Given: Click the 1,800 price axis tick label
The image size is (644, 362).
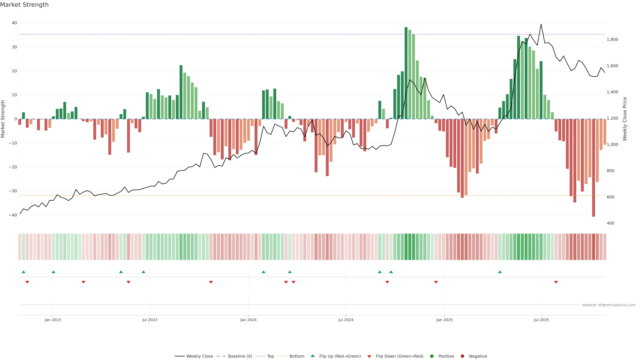Looking at the screenshot, I should click(612, 40).
